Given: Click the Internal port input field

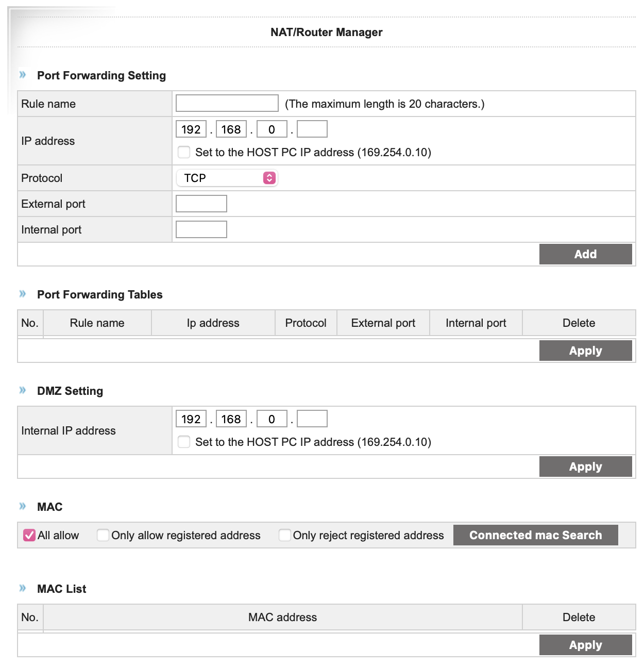Looking at the screenshot, I should (201, 229).
